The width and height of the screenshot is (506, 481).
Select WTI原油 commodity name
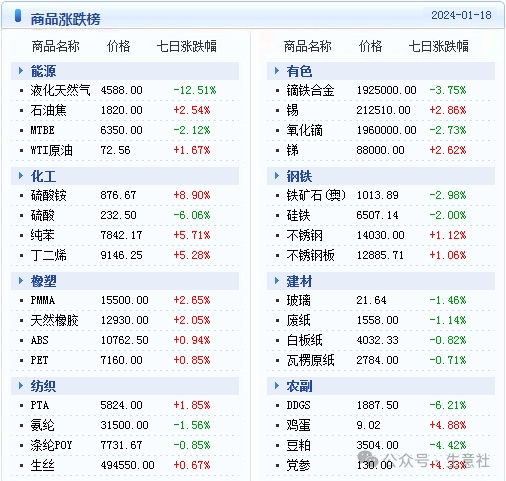coord(51,150)
